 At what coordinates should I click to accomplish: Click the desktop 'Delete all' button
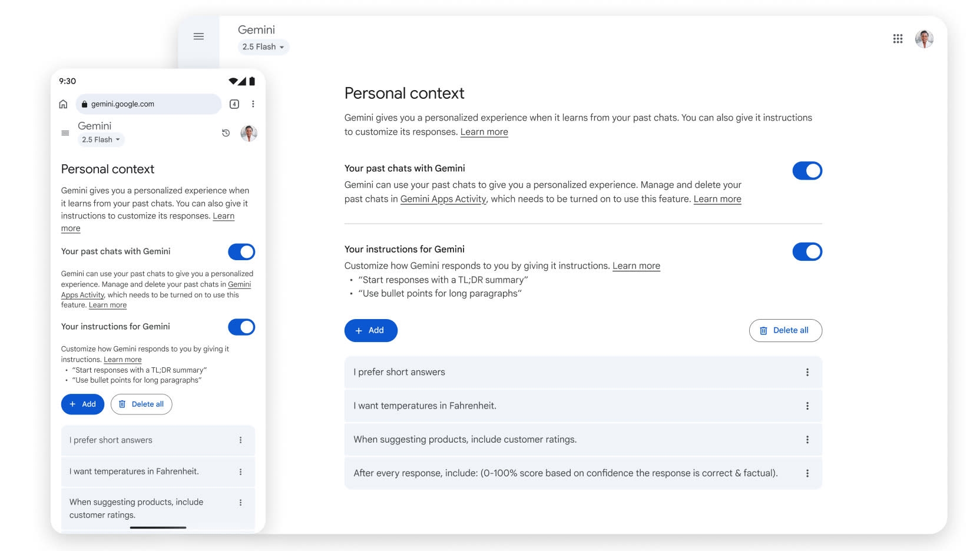[x=785, y=331]
